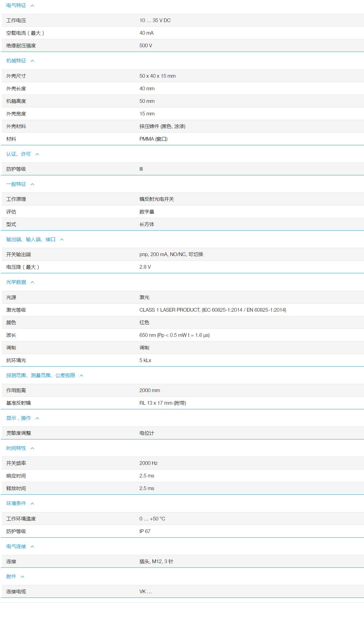This screenshot has width=364, height=619.
Task: Collapse the 附件 section chevron
Action: pyautogui.click(x=22, y=577)
